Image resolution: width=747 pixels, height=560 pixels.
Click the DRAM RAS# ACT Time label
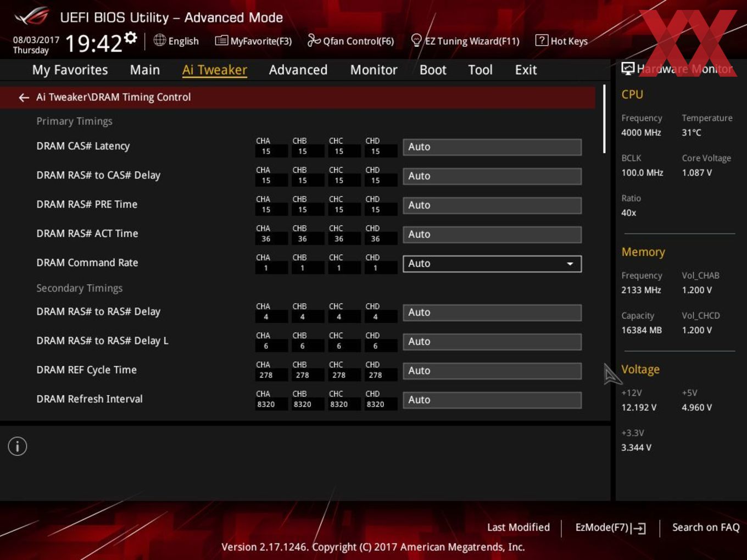[x=87, y=233]
